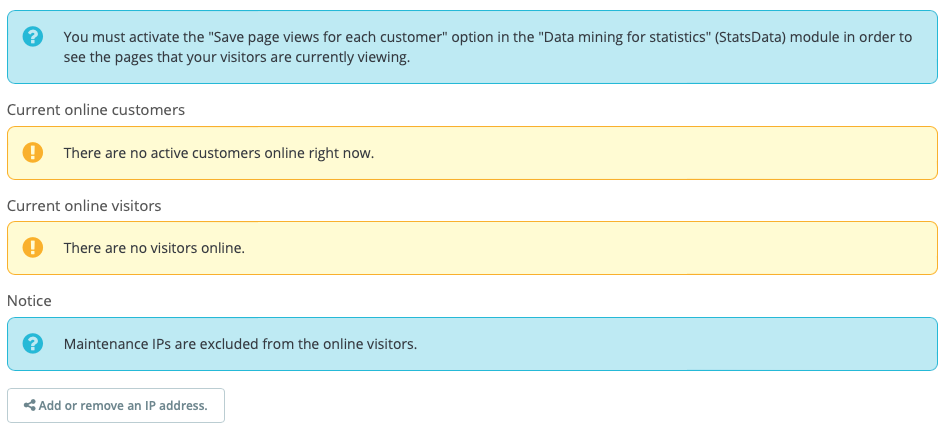Click empty area of blue Maintenance notice box
Screen dimensions: 948x435
[680, 343]
